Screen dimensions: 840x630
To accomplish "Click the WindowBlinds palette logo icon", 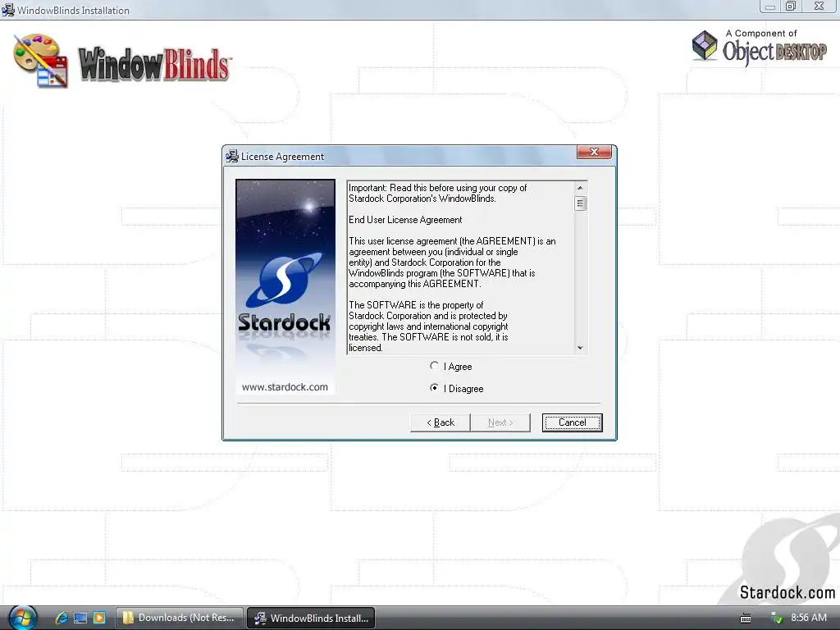I will tap(41, 61).
